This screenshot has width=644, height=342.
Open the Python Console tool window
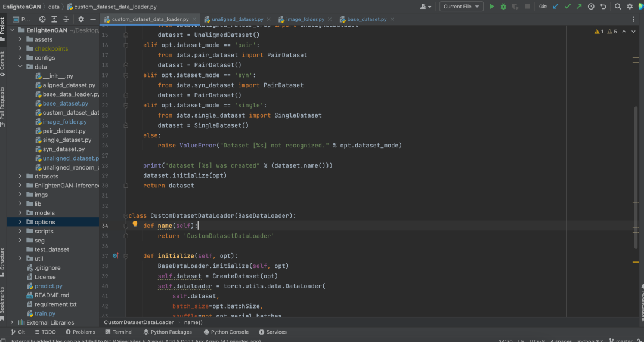coord(226,332)
